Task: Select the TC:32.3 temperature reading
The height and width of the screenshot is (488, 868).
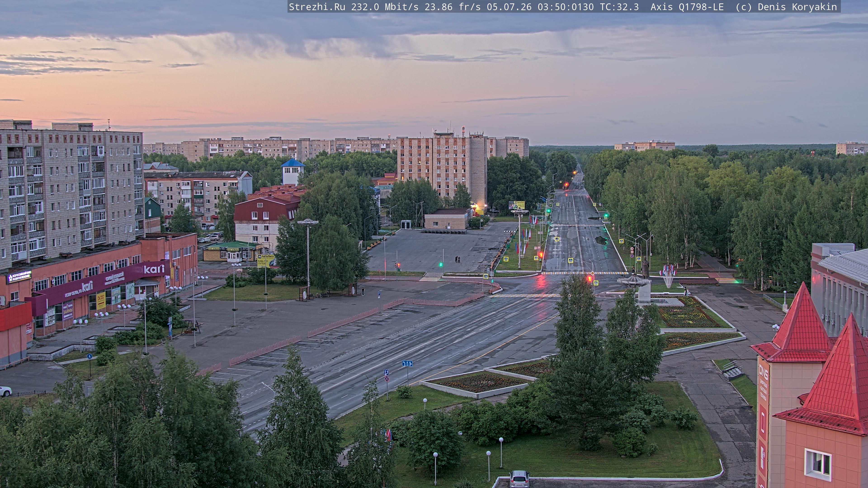Action: click(x=619, y=7)
